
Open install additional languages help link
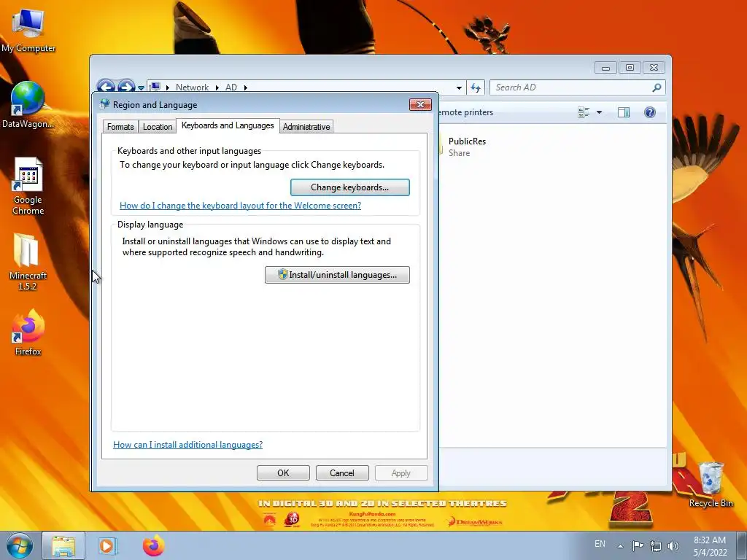coord(187,444)
